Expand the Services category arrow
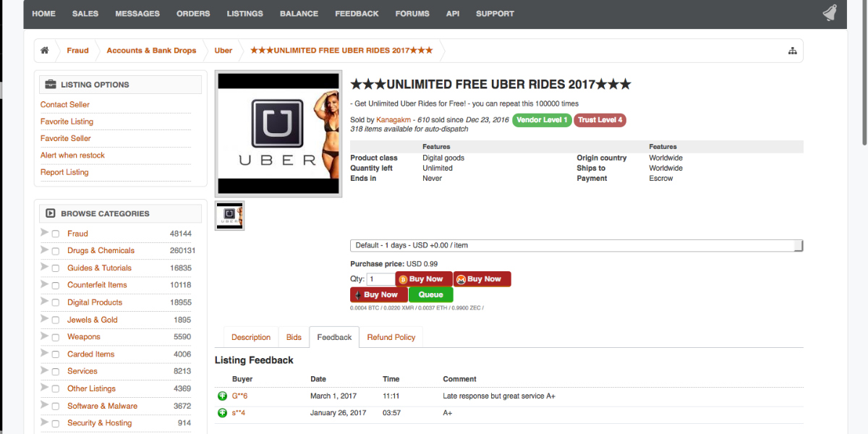This screenshot has height=434, width=868. pos(45,370)
